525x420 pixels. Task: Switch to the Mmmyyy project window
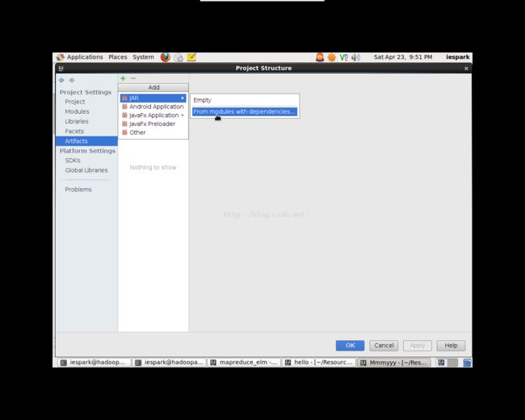[393, 363]
